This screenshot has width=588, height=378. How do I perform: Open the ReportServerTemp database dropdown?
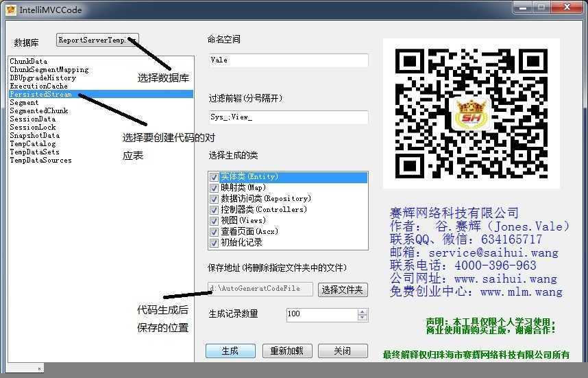(x=97, y=40)
